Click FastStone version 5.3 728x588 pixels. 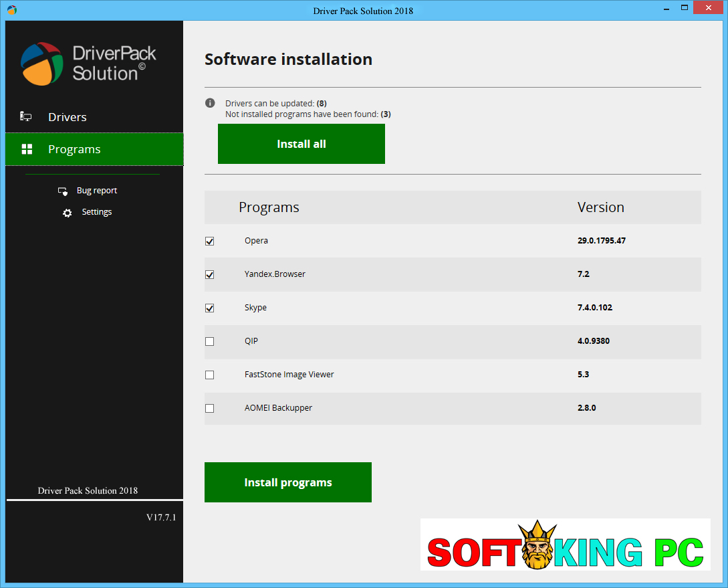click(x=583, y=375)
